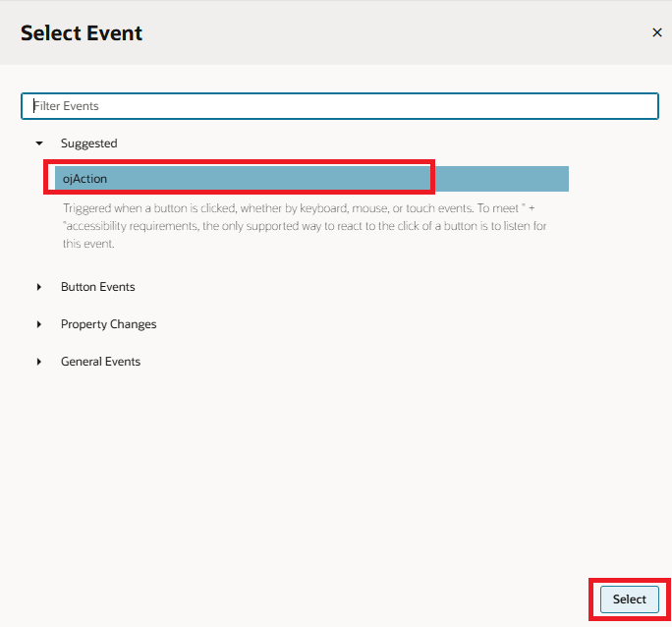Click the Button Events category label
672x627 pixels.
click(97, 287)
